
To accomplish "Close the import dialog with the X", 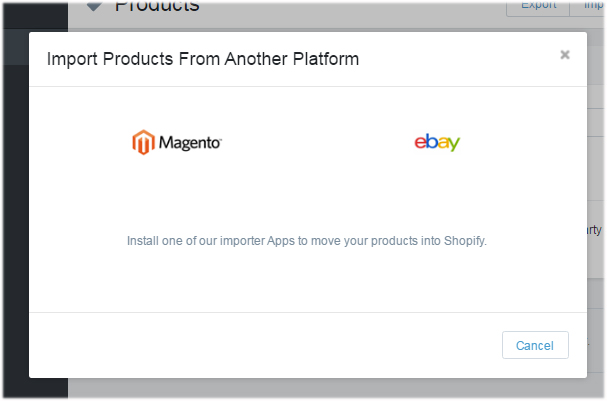I will click(x=565, y=55).
